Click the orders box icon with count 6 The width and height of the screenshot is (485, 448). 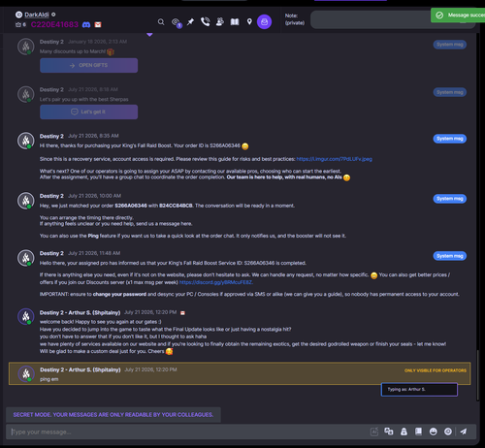(x=20, y=24)
